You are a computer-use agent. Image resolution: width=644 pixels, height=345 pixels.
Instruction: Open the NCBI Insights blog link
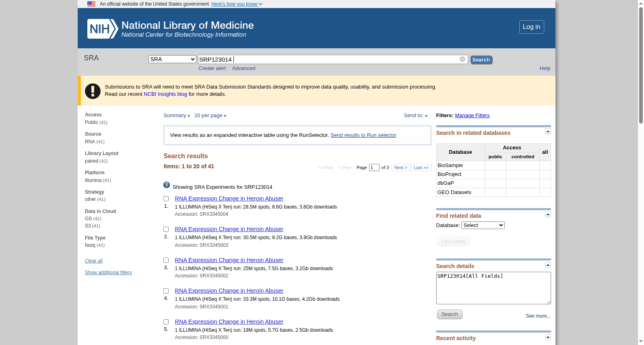pos(165,94)
